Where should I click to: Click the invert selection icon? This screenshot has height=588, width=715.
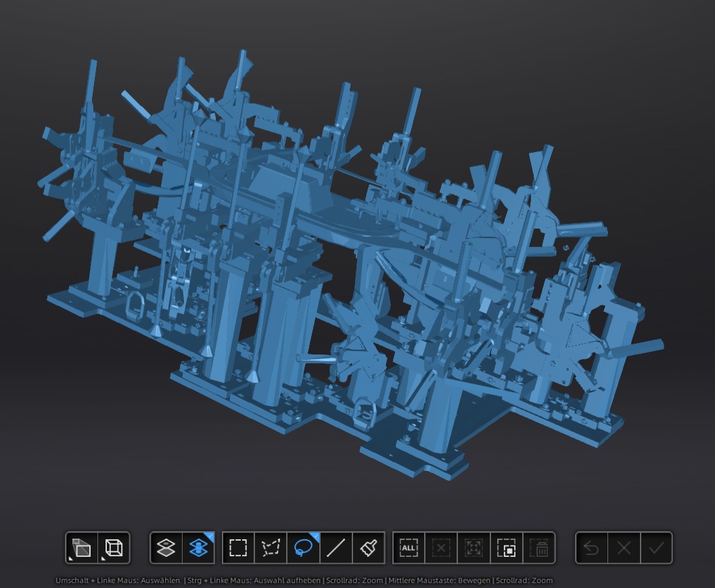click(507, 547)
